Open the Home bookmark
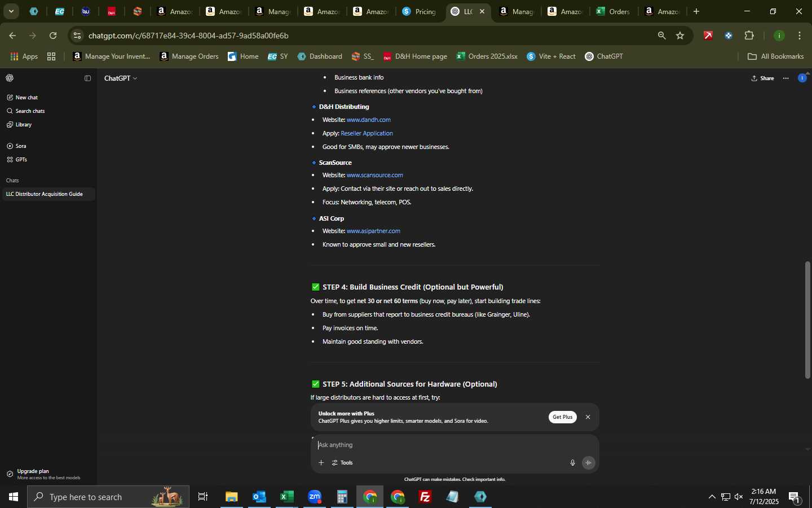This screenshot has height=508, width=812. coord(243,56)
